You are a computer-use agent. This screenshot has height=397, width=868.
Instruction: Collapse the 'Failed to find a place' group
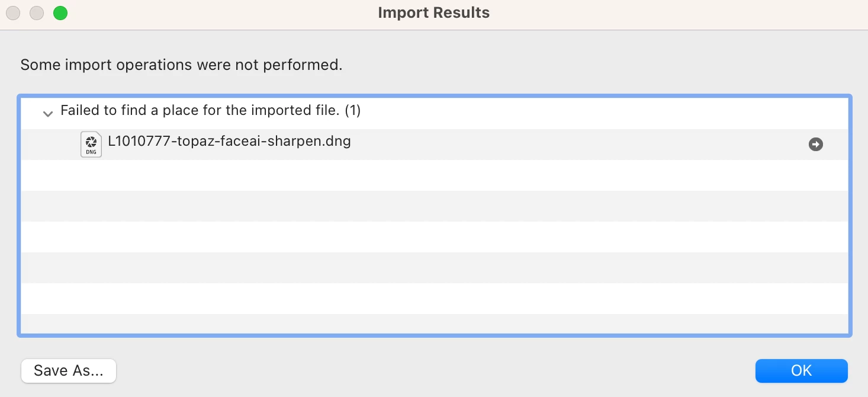coord(48,113)
